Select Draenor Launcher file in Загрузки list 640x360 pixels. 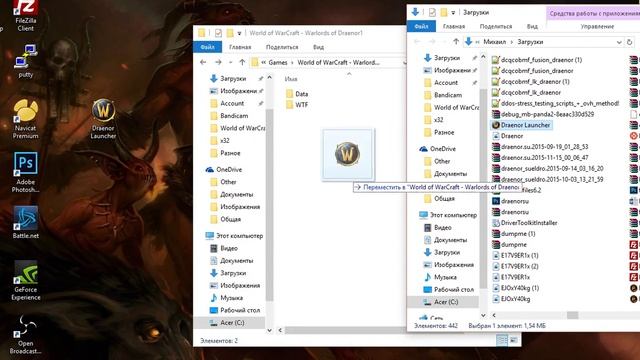click(521, 125)
